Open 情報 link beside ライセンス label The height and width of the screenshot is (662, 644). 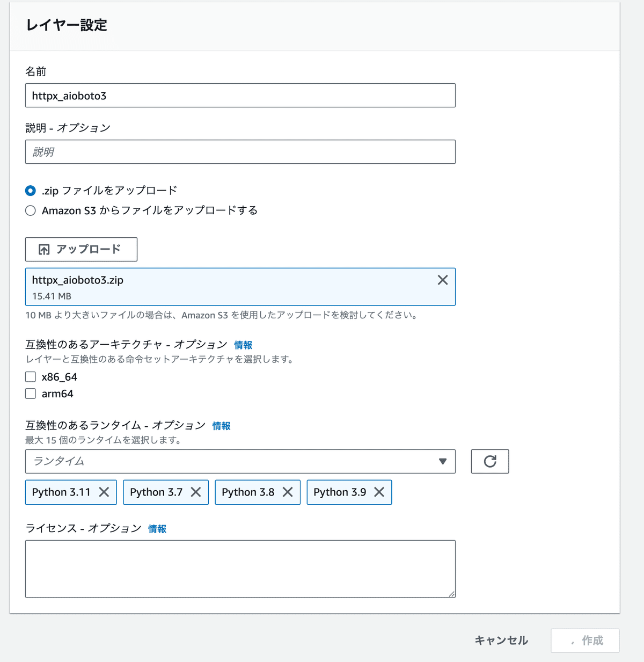pyautogui.click(x=157, y=529)
